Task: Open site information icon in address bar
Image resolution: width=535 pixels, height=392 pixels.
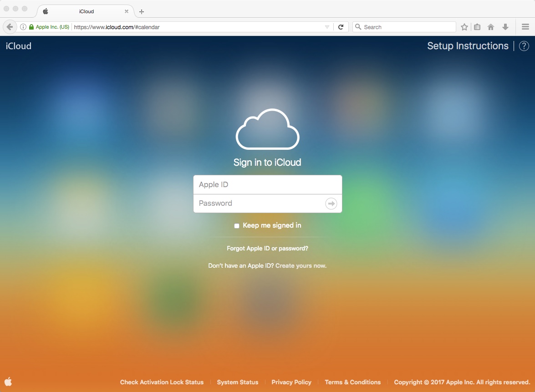Action: coord(23,27)
